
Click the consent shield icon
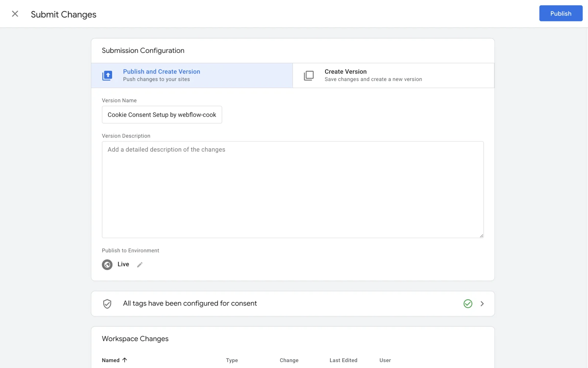pyautogui.click(x=107, y=304)
